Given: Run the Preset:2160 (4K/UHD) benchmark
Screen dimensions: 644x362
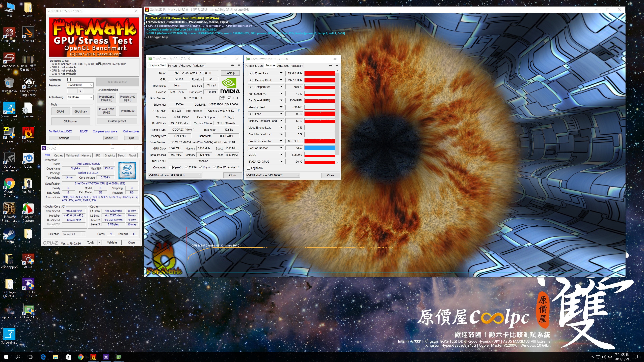Looking at the screenshot, I should click(x=106, y=98).
